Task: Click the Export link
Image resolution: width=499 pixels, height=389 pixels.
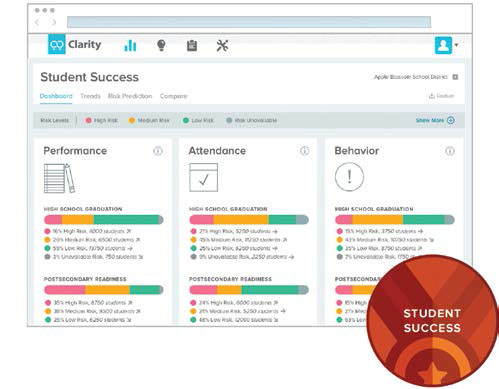Action: [441, 96]
